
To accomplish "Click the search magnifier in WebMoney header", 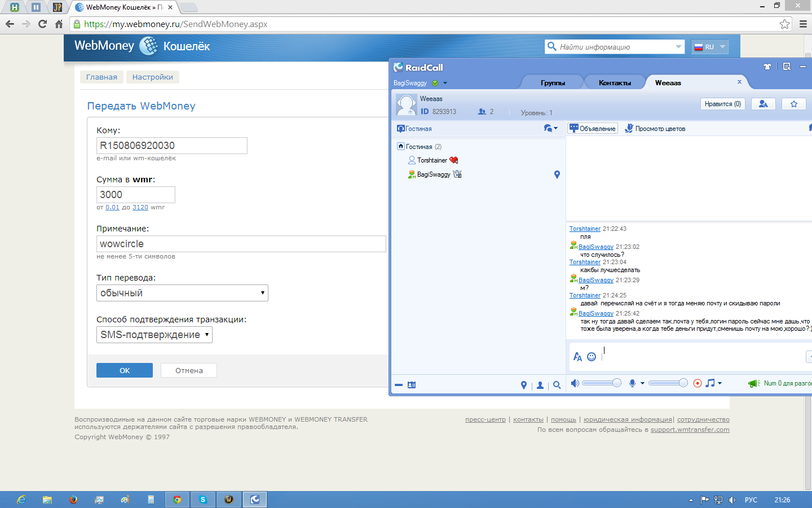I will (x=552, y=46).
